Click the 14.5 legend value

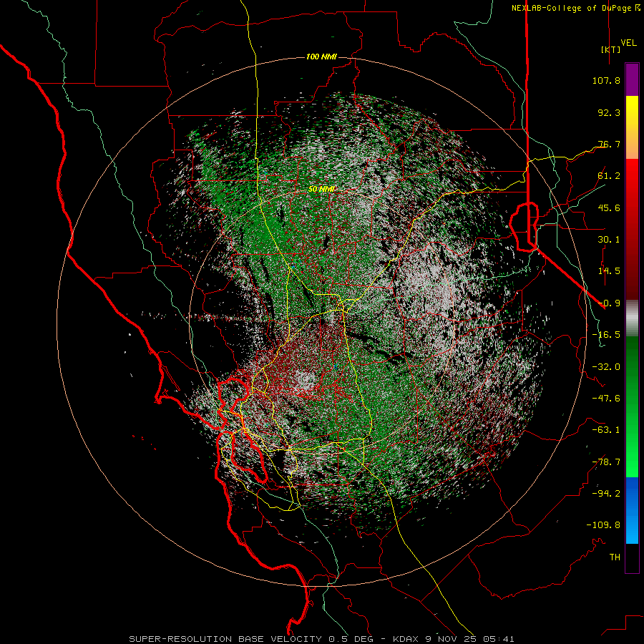[609, 271]
